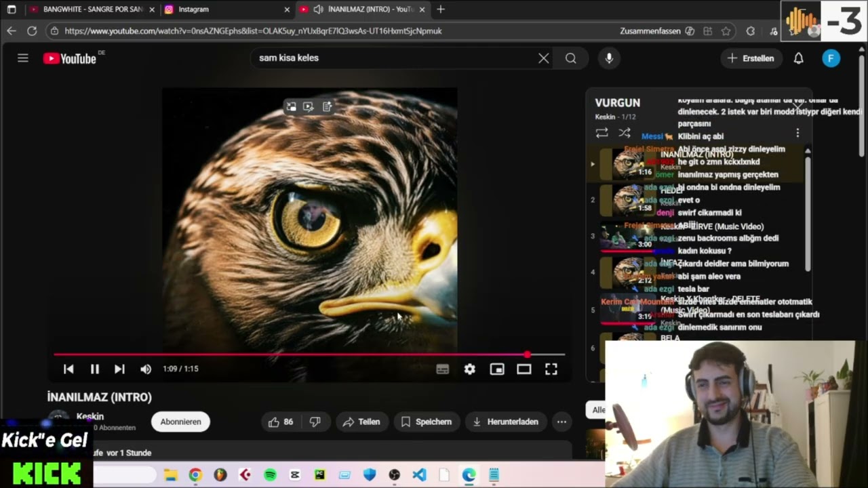Screen dimensions: 868x488
Task: Share video via Teilen button
Action: pyautogui.click(x=361, y=422)
